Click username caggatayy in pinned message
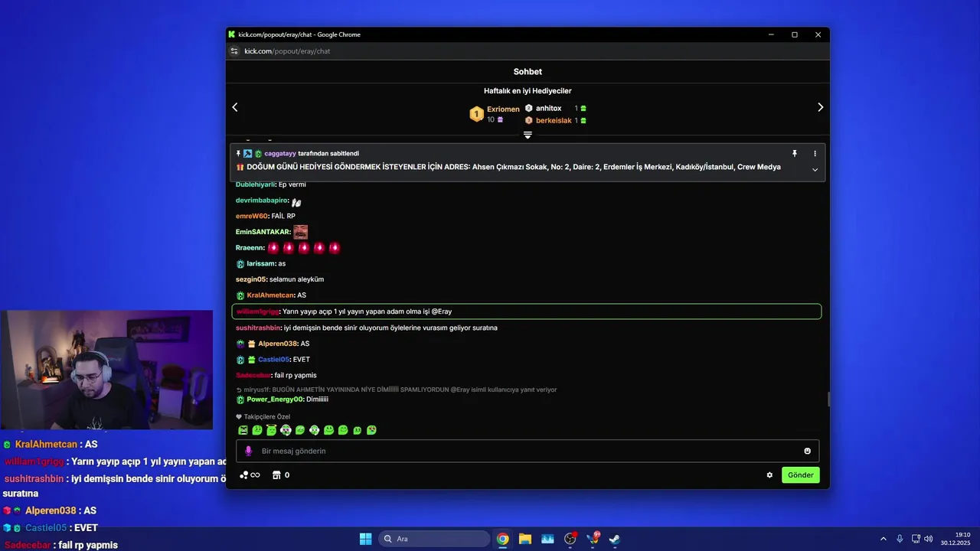 (x=280, y=154)
